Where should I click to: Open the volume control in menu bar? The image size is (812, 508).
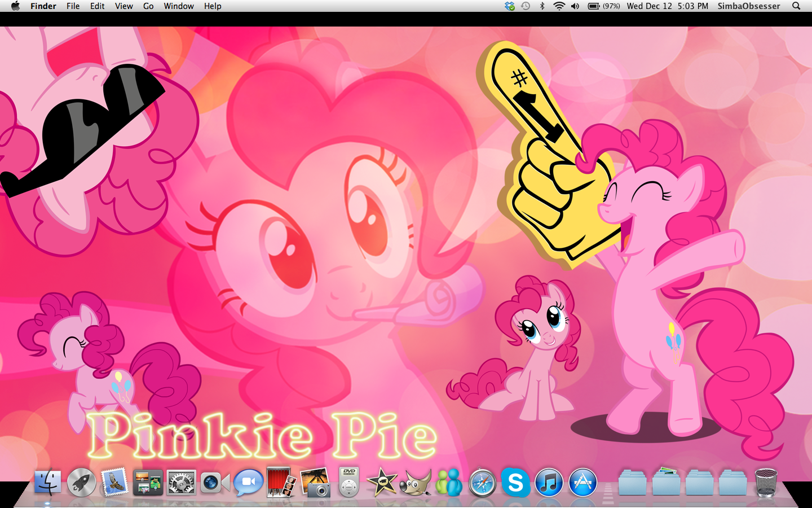(x=575, y=6)
